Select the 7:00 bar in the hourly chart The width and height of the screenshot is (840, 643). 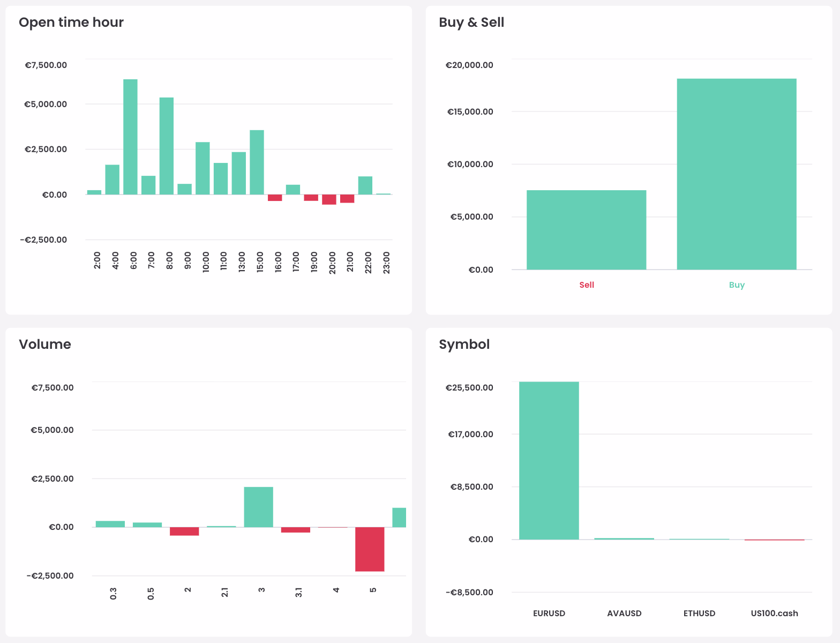[x=148, y=185]
